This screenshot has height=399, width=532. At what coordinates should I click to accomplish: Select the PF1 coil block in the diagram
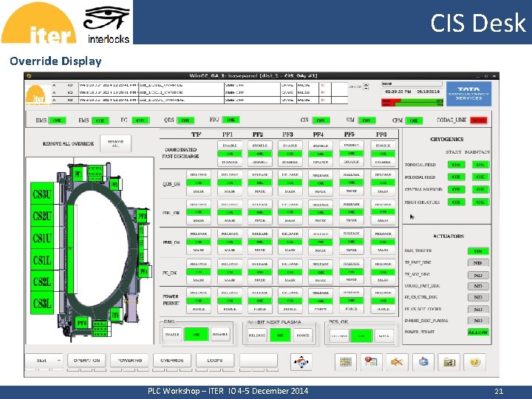coord(78,174)
